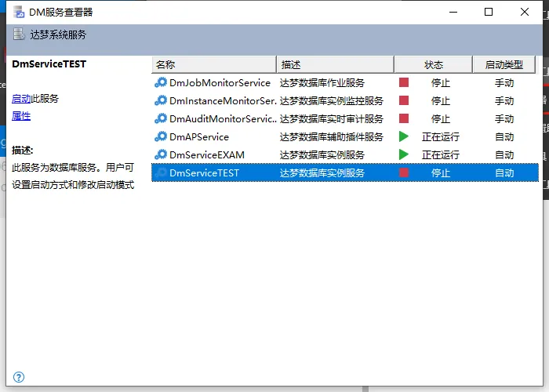
Task: Click the DmJobMonitorService gear icon
Action: coord(161,82)
